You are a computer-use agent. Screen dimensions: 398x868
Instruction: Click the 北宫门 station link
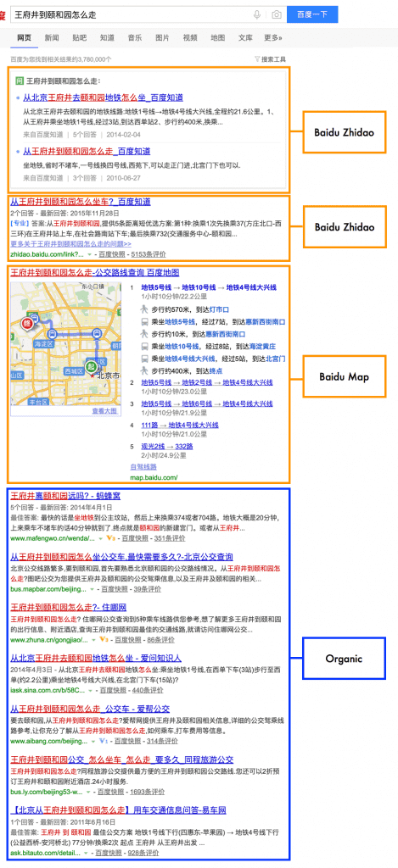275,359
